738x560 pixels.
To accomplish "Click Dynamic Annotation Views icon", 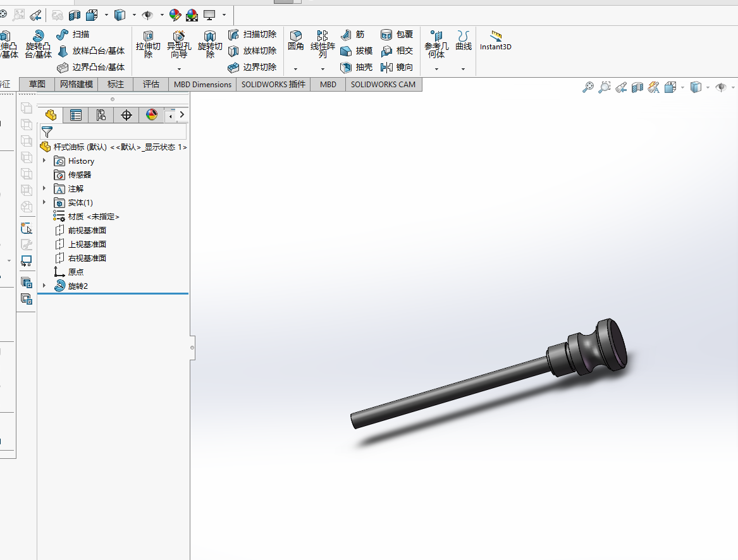I will (x=654, y=87).
